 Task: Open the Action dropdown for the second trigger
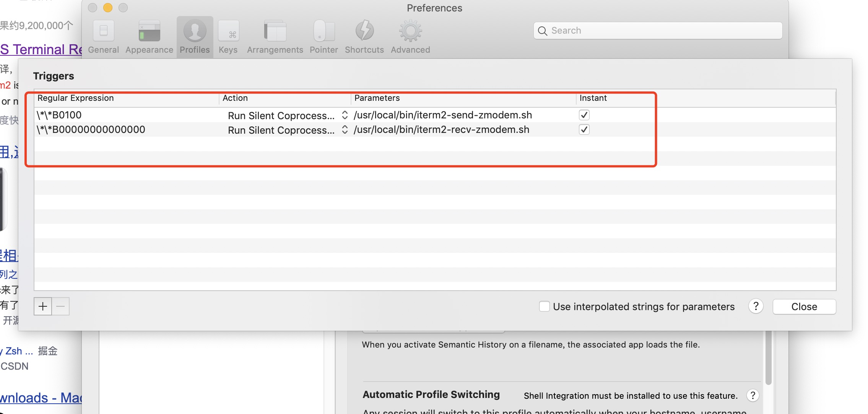tap(345, 129)
